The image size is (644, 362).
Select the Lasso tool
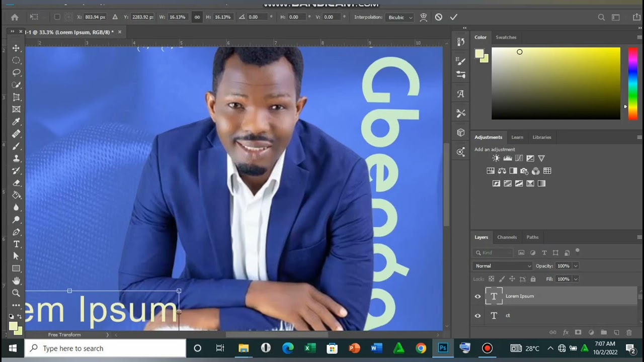(x=16, y=73)
